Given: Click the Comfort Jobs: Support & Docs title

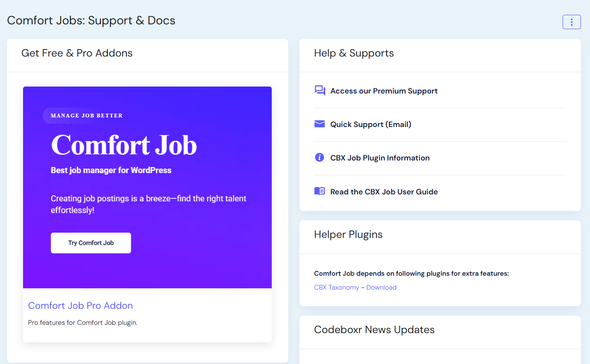Looking at the screenshot, I should [91, 20].
